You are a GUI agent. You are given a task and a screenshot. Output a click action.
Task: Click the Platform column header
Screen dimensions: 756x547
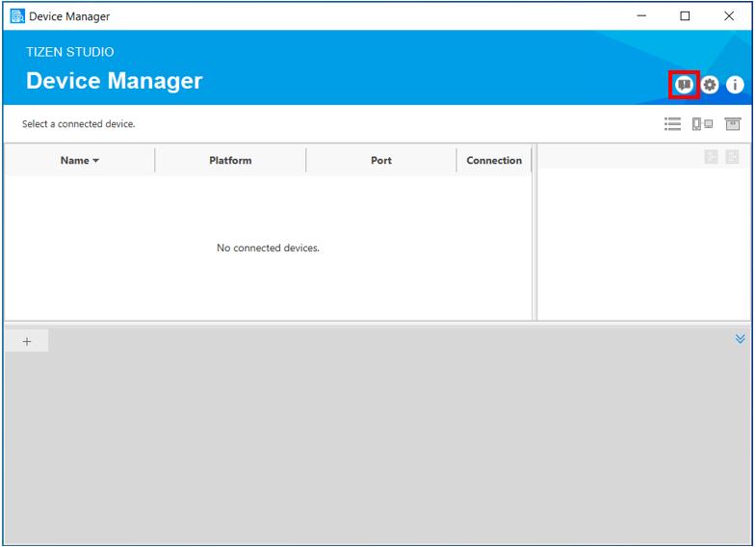[x=230, y=161]
